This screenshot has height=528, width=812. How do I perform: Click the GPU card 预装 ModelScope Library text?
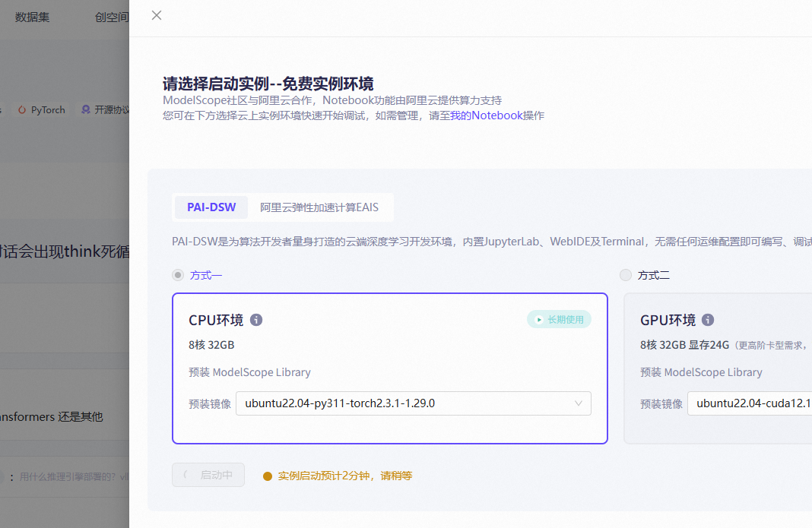pyautogui.click(x=701, y=372)
